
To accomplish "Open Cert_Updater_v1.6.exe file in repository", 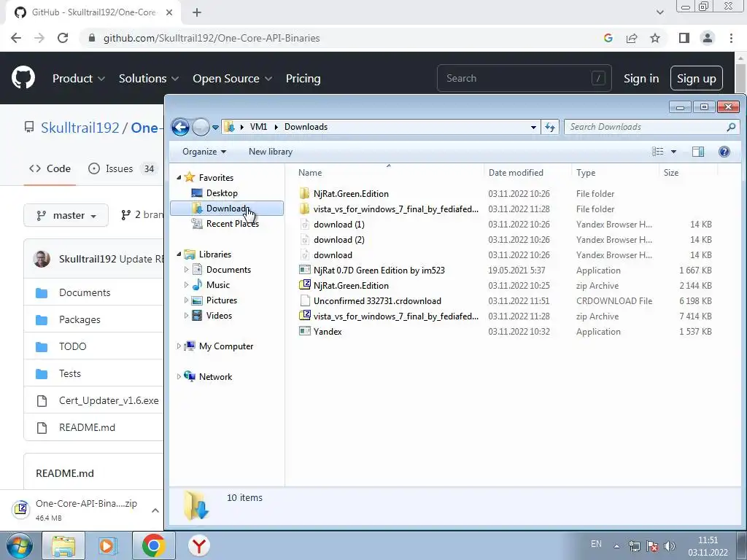I will [109, 400].
